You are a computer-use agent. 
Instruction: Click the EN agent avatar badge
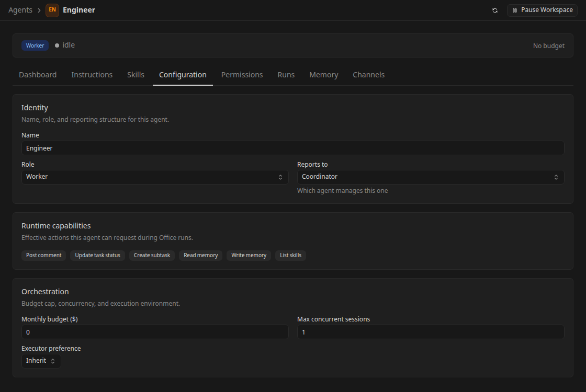(x=52, y=10)
